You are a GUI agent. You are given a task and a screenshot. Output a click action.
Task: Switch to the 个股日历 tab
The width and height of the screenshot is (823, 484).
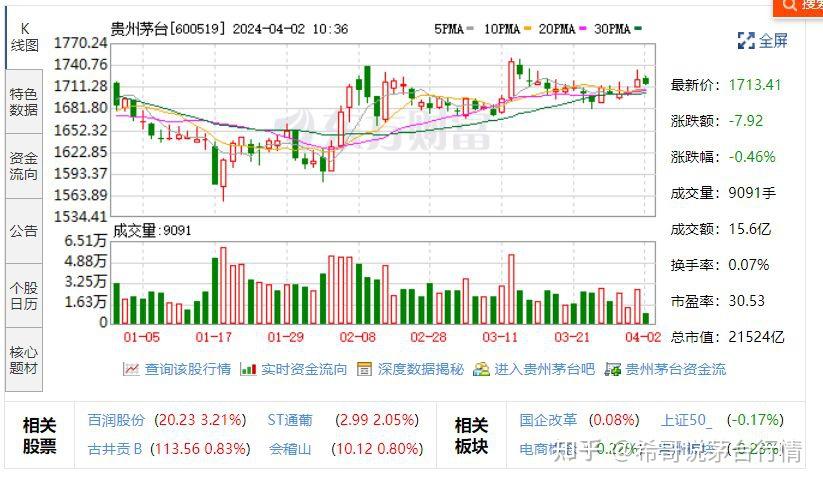[24, 296]
